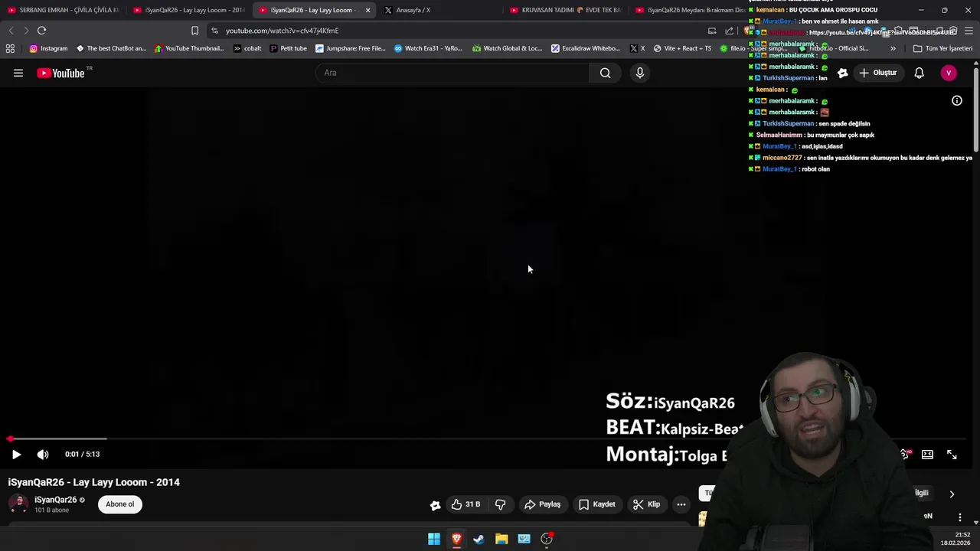Switch to theater mode
This screenshot has height=551, width=980.
click(x=927, y=454)
